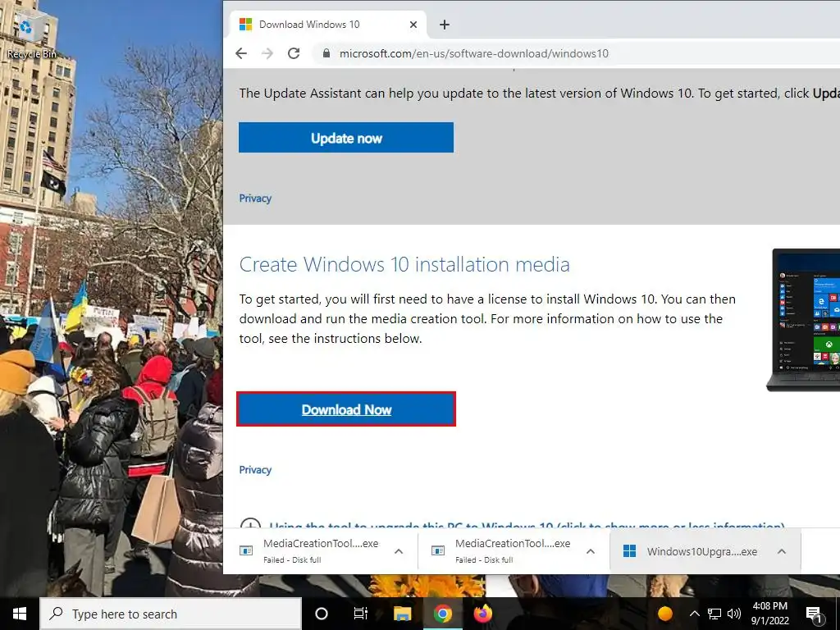Open File Explorer from taskbar
The image size is (840, 630).
click(402, 614)
